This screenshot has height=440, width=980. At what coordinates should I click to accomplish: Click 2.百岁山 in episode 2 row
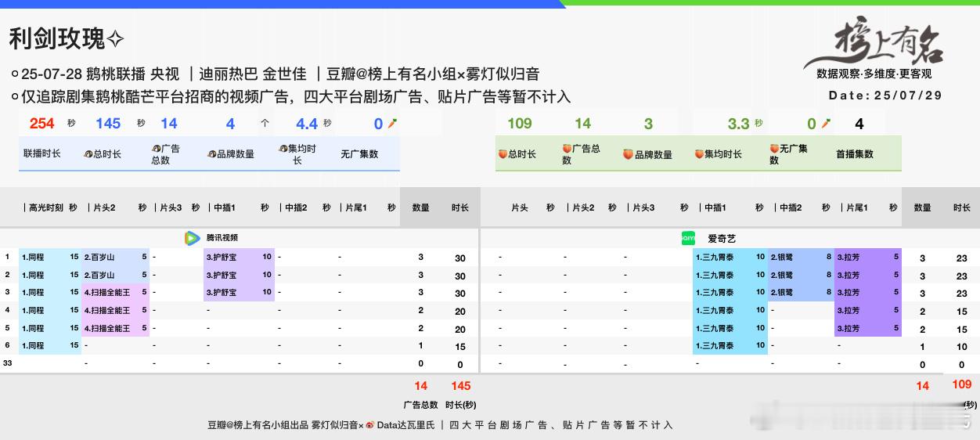(x=99, y=275)
